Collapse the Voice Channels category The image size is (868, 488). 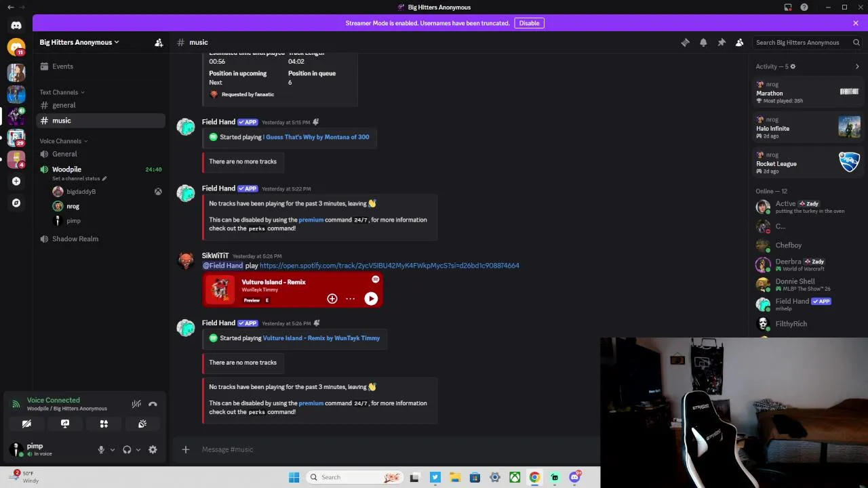coord(64,141)
